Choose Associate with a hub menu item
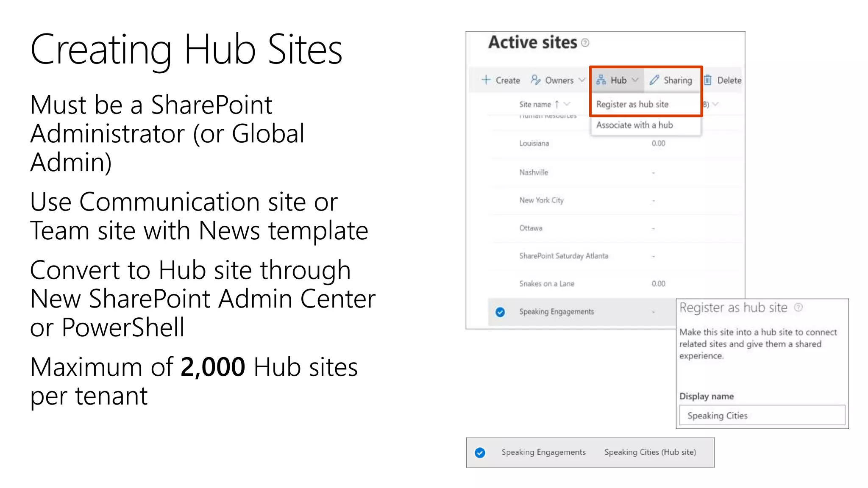The image size is (868, 488). (634, 125)
